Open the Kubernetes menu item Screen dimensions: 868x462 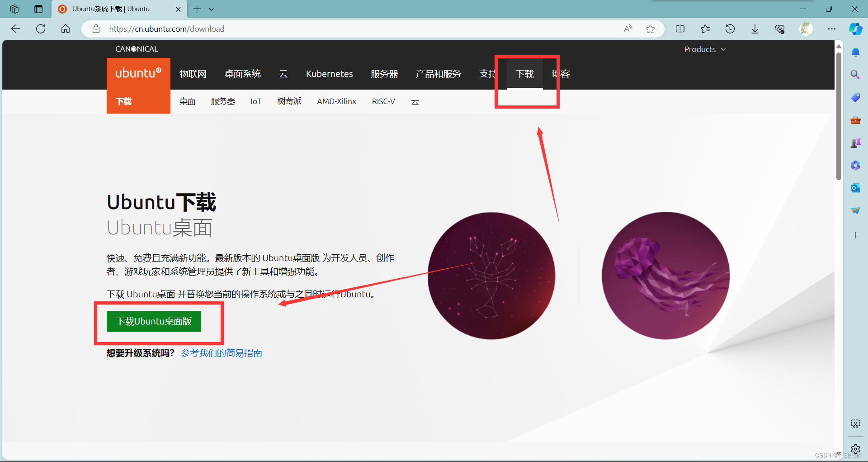click(x=330, y=74)
